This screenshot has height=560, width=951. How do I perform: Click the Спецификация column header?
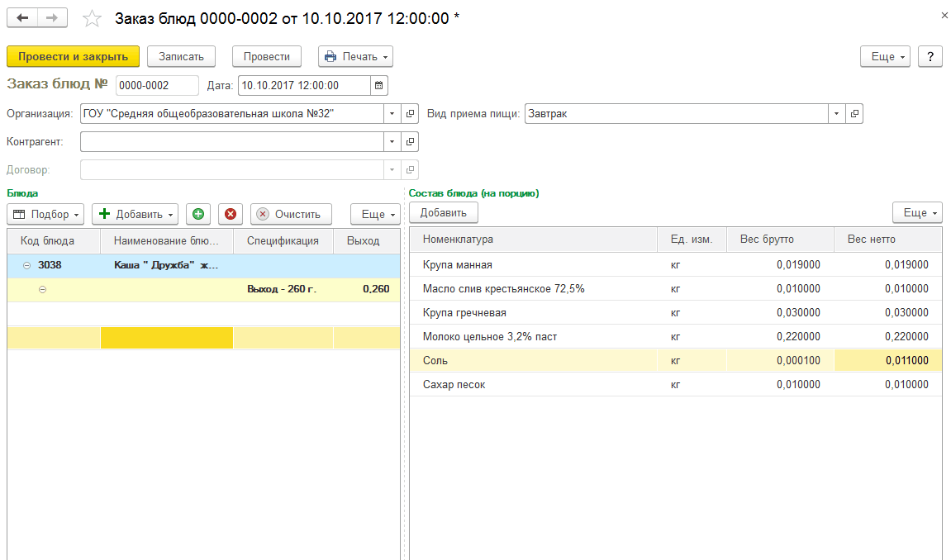[283, 240]
